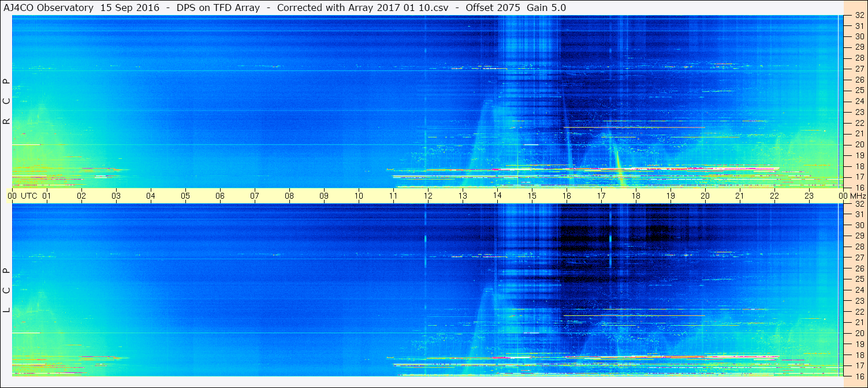
Task: Click the '04' hour label on time axis
Action: (151, 196)
